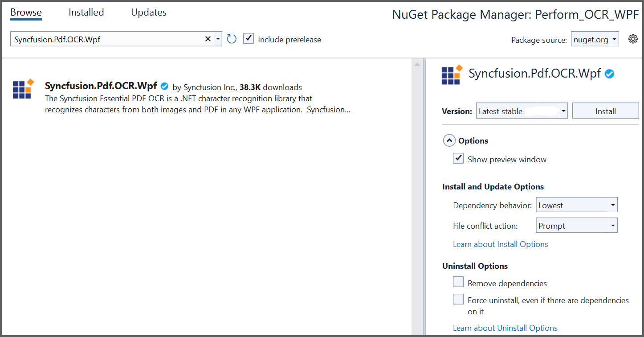This screenshot has height=337, width=644.
Task: Open NuGet settings gear icon
Action: pyautogui.click(x=633, y=39)
